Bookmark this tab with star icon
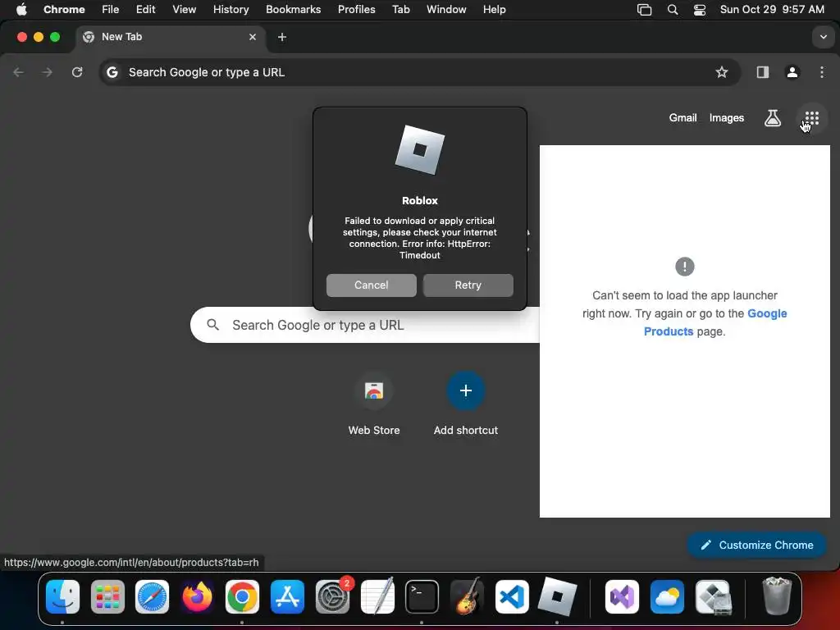This screenshot has width=840, height=630. coord(721,72)
